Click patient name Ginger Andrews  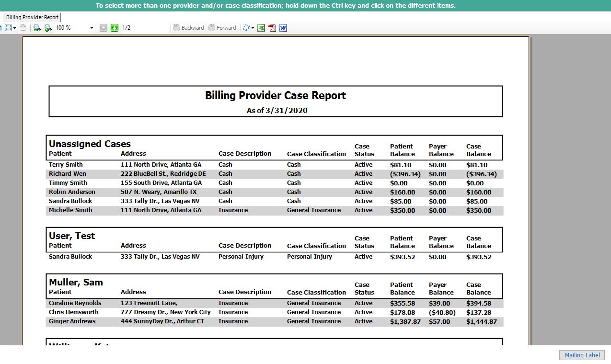(x=72, y=321)
